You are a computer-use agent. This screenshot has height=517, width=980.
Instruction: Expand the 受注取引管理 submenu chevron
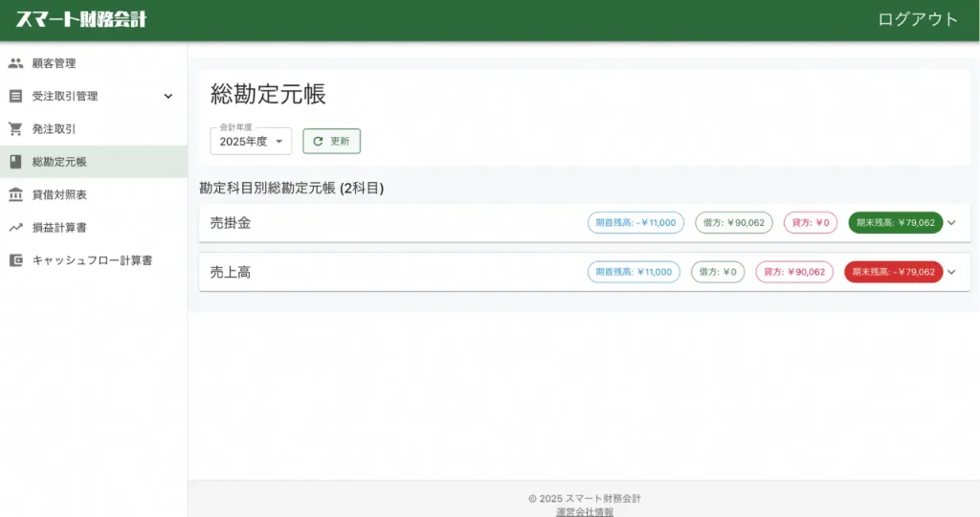coord(168,97)
